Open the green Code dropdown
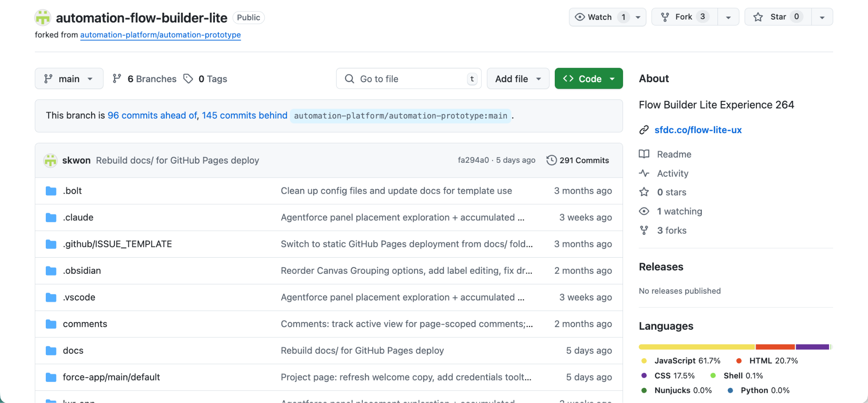This screenshot has width=868, height=403. pyautogui.click(x=589, y=79)
